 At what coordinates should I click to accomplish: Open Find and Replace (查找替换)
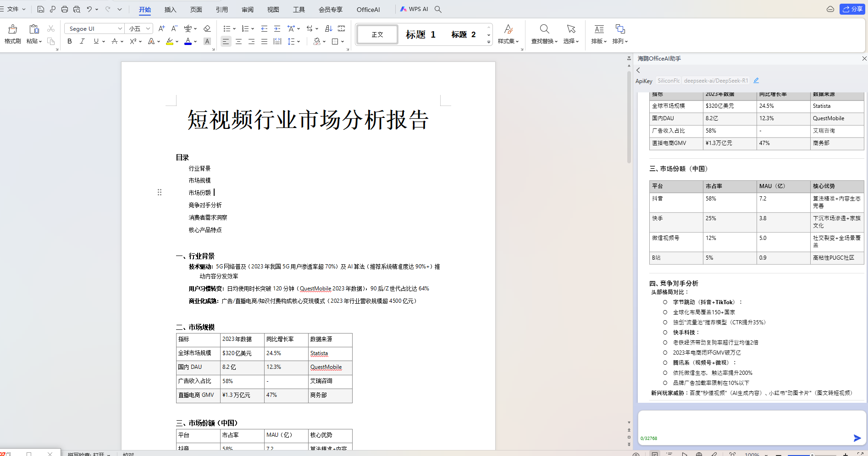pos(544,34)
